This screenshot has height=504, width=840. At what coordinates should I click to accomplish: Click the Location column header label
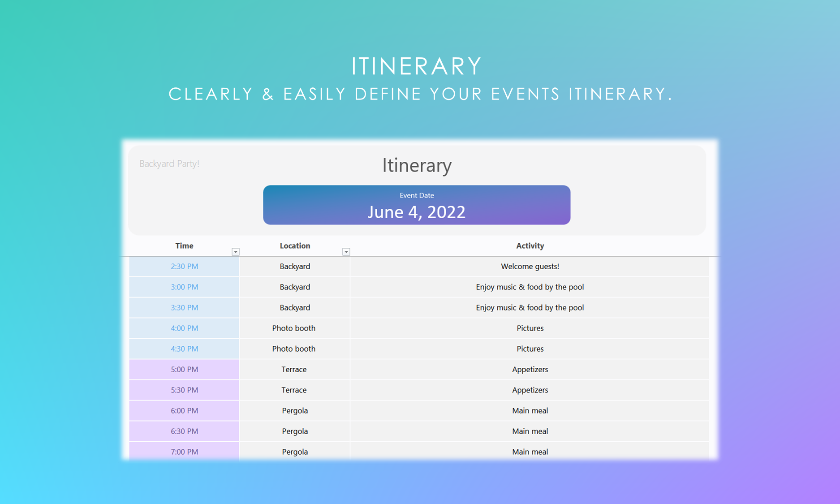295,246
